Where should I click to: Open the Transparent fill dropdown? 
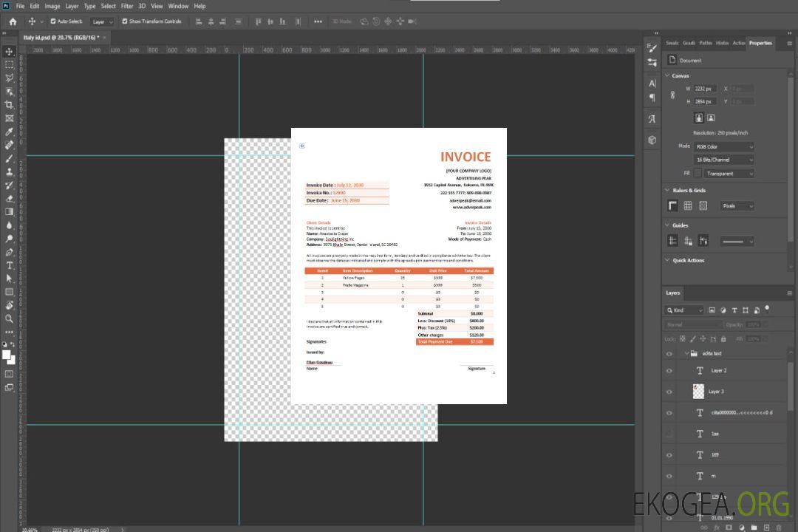[729, 174]
